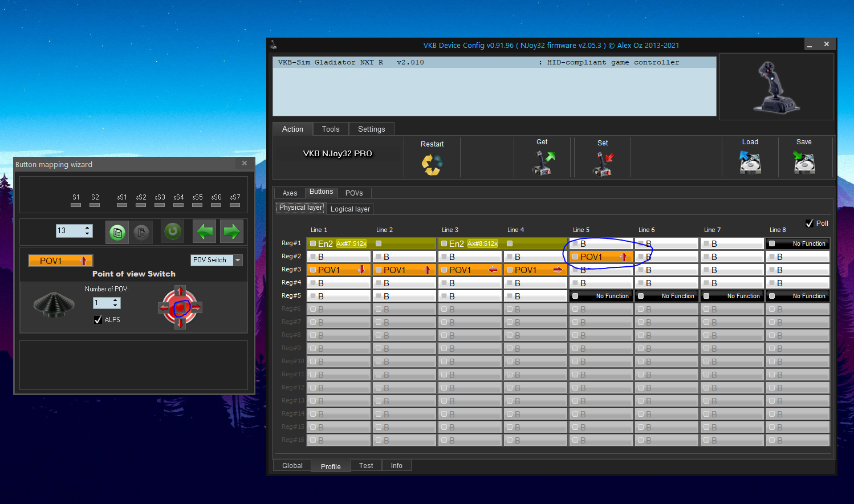This screenshot has width=854, height=504.
Task: Open the Action tab
Action: (292, 129)
